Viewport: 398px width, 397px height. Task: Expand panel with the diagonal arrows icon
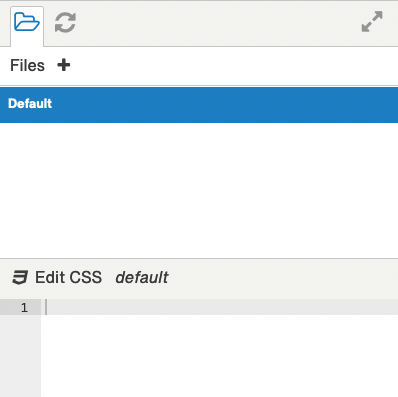372,22
